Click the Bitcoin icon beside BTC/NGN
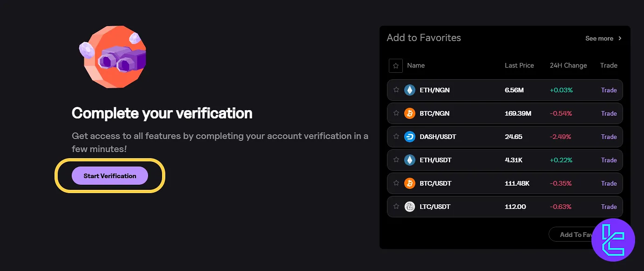 point(409,113)
